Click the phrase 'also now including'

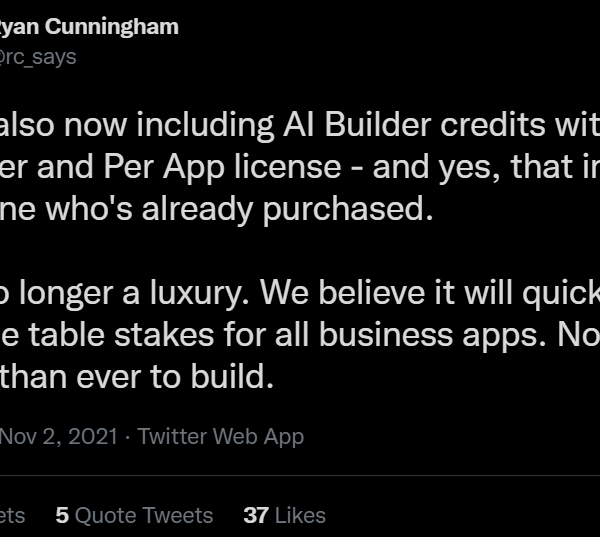[136, 126]
